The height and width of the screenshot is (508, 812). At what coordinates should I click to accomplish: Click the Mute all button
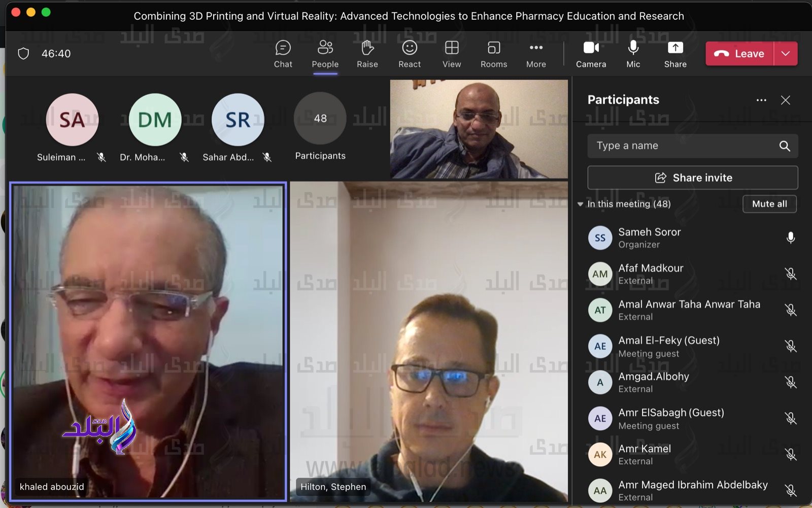coord(769,204)
